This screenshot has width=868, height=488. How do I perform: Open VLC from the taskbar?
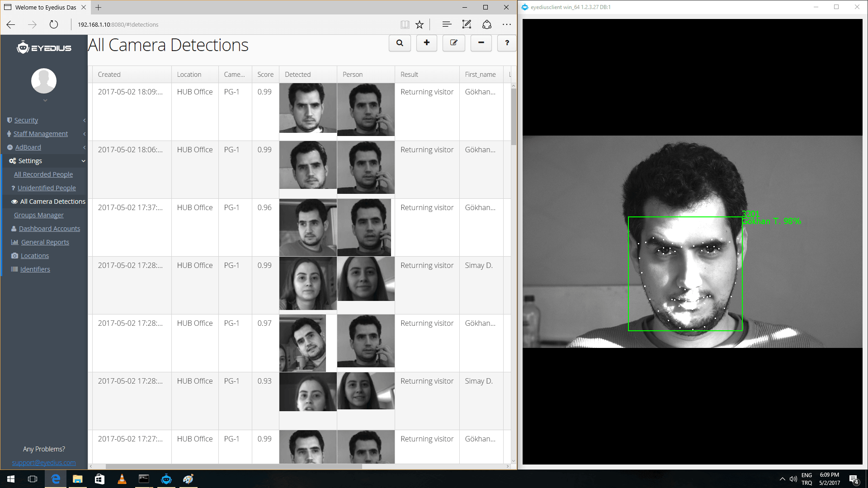[122, 479]
